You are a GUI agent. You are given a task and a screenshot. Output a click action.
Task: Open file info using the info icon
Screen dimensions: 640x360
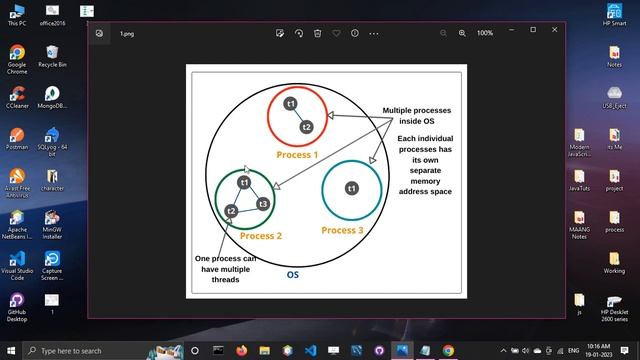click(x=355, y=33)
